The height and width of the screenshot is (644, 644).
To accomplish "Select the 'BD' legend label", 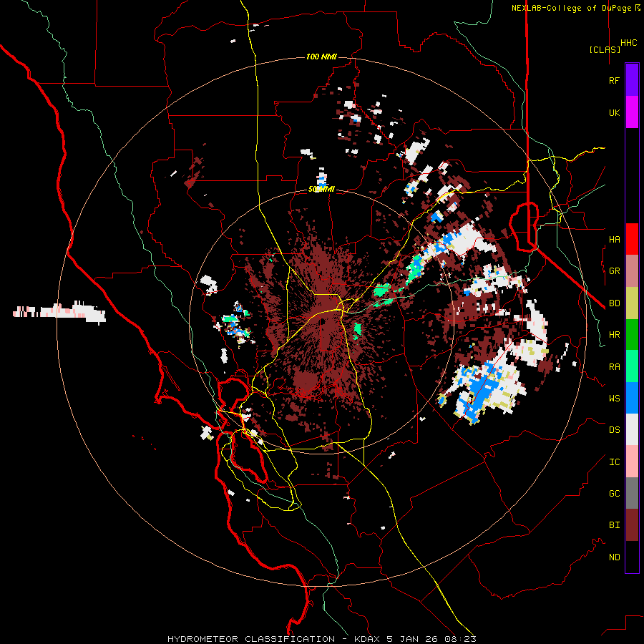I will (x=614, y=303).
